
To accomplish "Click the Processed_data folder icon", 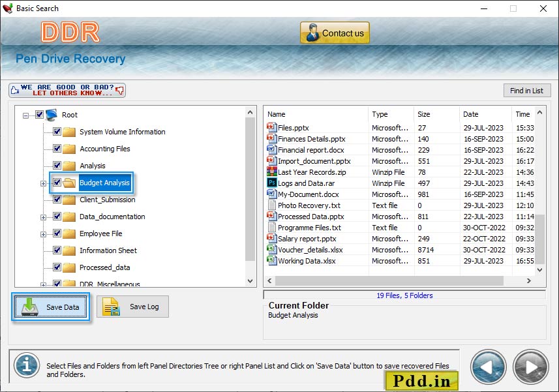I will [x=69, y=267].
